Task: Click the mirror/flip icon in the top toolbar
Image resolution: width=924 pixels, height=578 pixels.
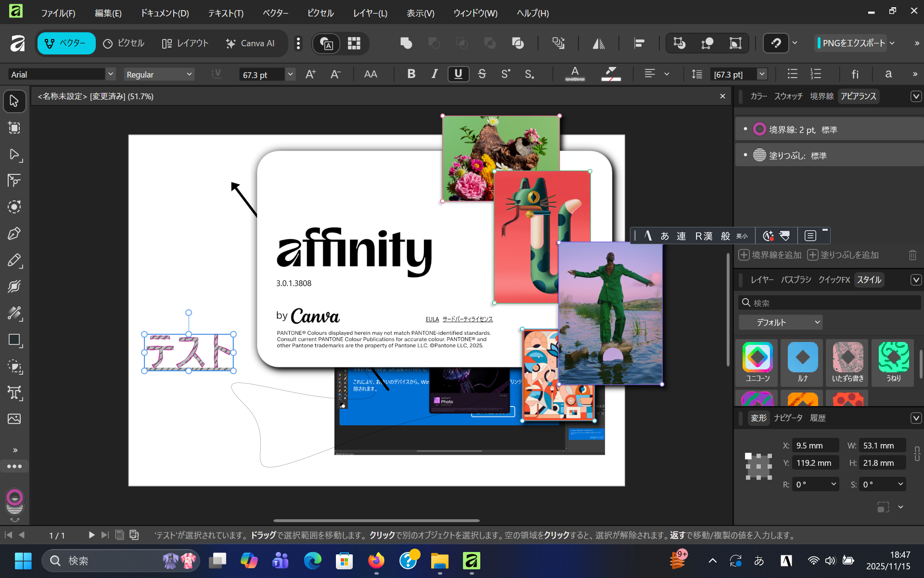Action: click(x=598, y=43)
